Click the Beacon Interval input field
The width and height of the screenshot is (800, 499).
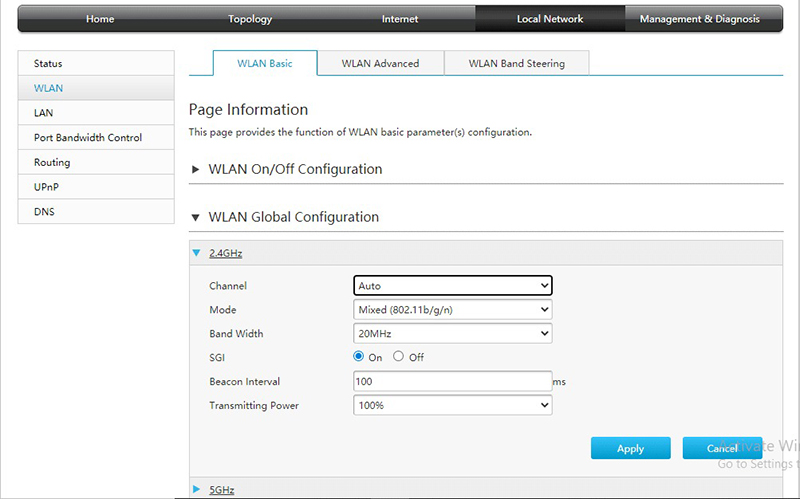[x=452, y=381]
